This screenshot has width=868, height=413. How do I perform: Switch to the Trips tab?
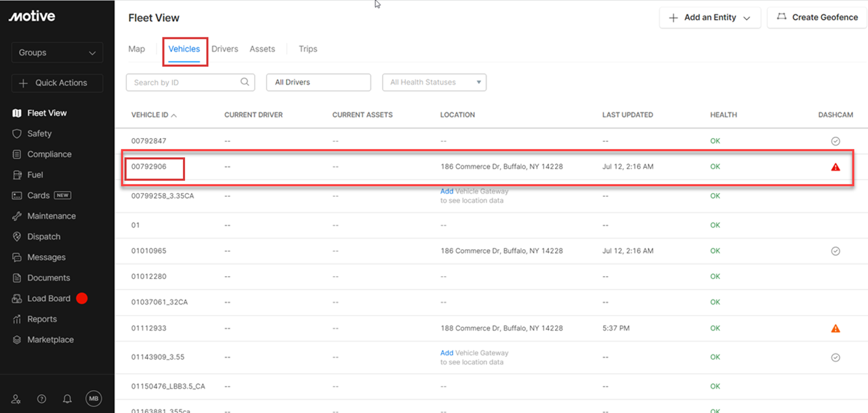pyautogui.click(x=308, y=49)
